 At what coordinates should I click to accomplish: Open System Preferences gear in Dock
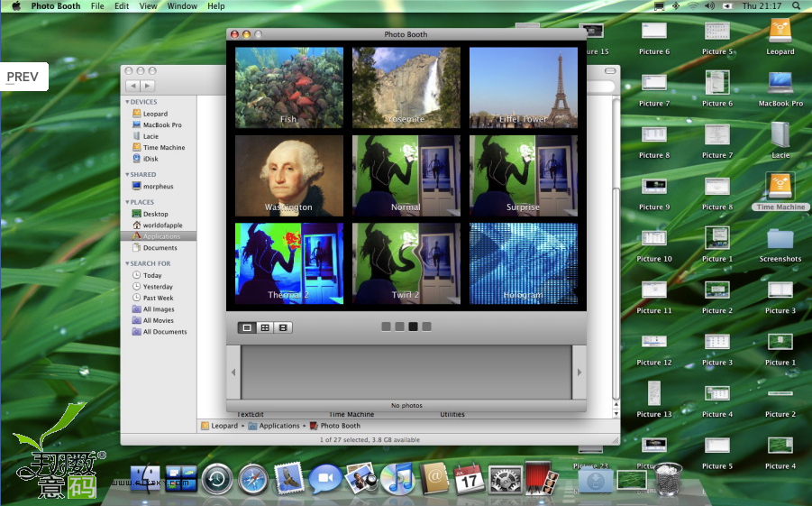coord(506,479)
